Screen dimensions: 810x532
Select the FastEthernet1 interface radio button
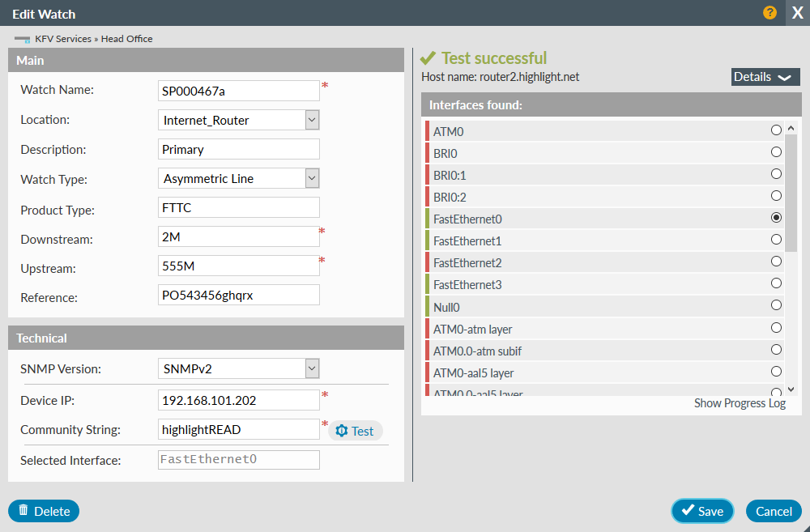[776, 240]
